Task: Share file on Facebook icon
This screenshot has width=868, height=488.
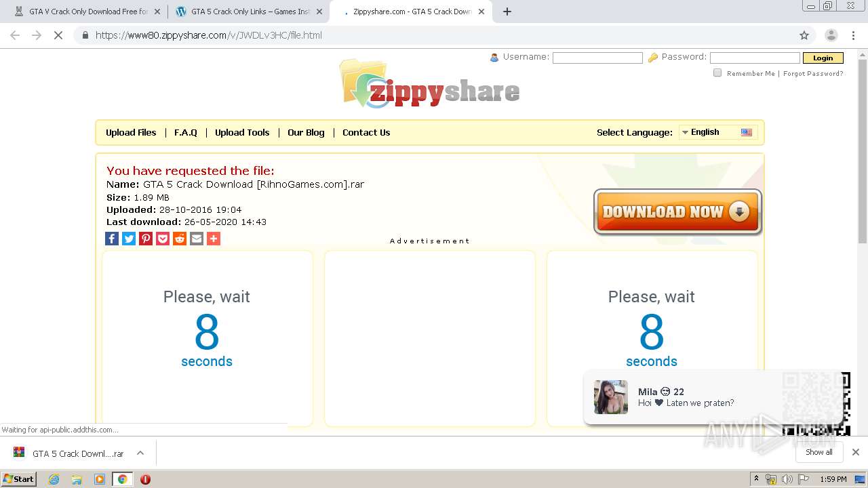Action: [112, 239]
